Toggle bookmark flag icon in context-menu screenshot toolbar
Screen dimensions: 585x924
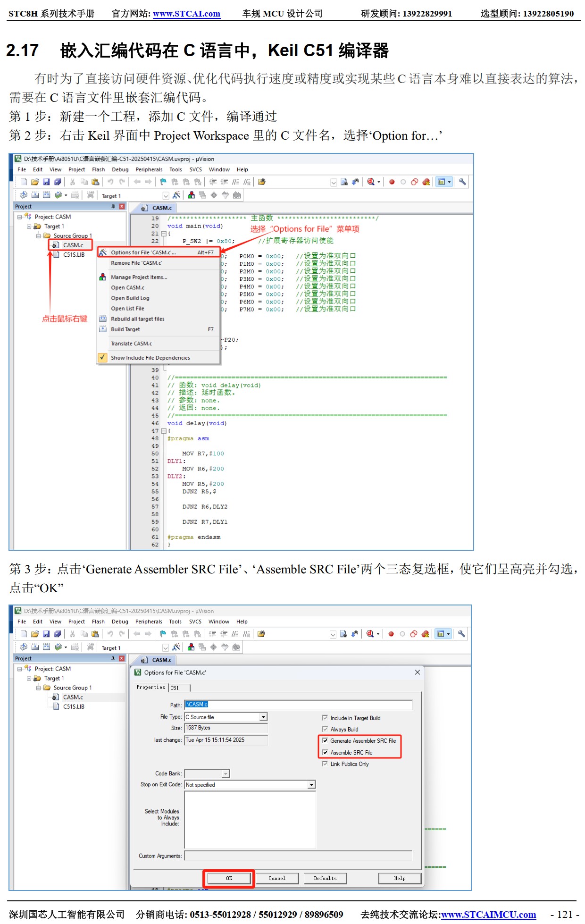point(163,182)
